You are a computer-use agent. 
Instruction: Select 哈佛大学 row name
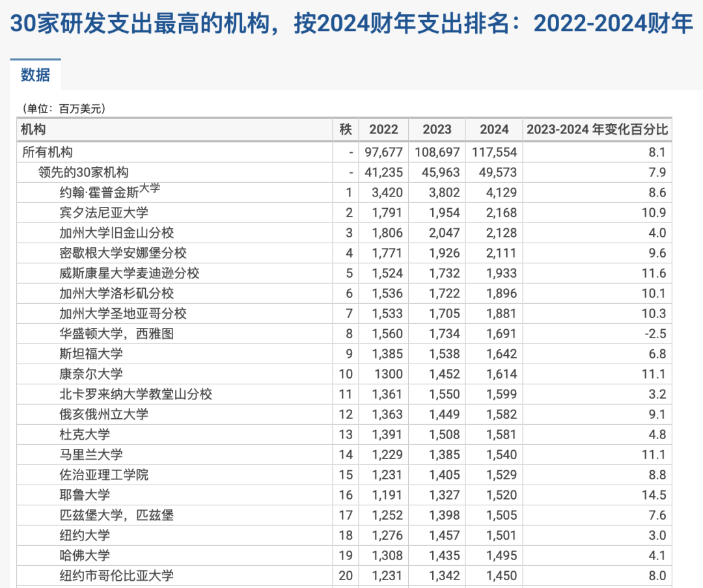click(85, 555)
